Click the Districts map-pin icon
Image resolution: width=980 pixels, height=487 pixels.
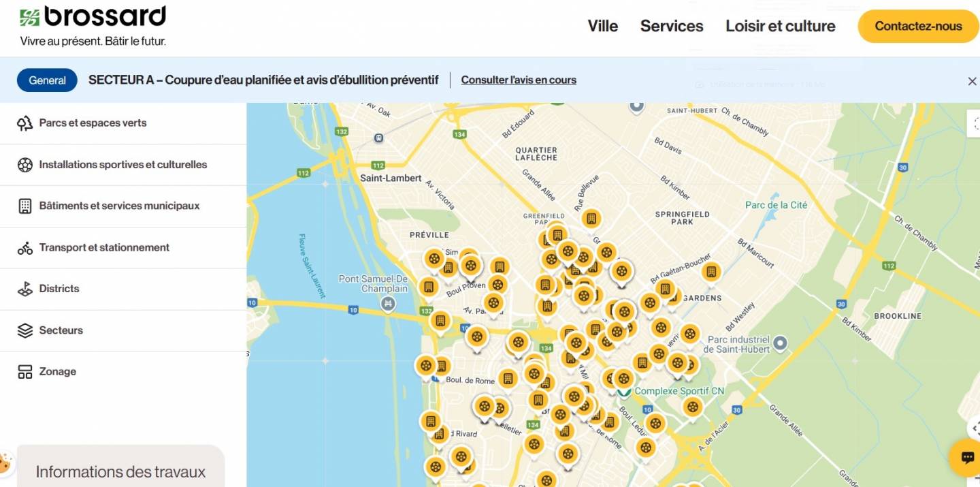[x=25, y=289]
